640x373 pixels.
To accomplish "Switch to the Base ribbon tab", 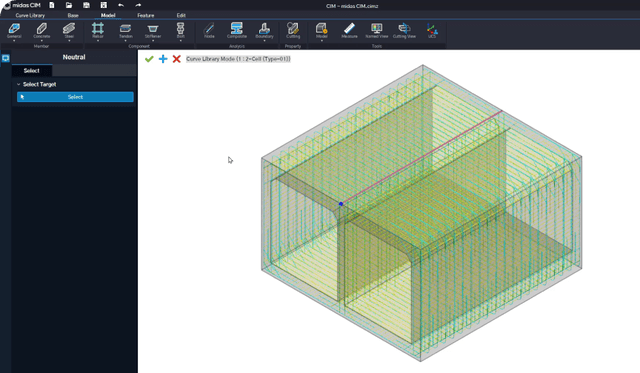I will [x=73, y=15].
